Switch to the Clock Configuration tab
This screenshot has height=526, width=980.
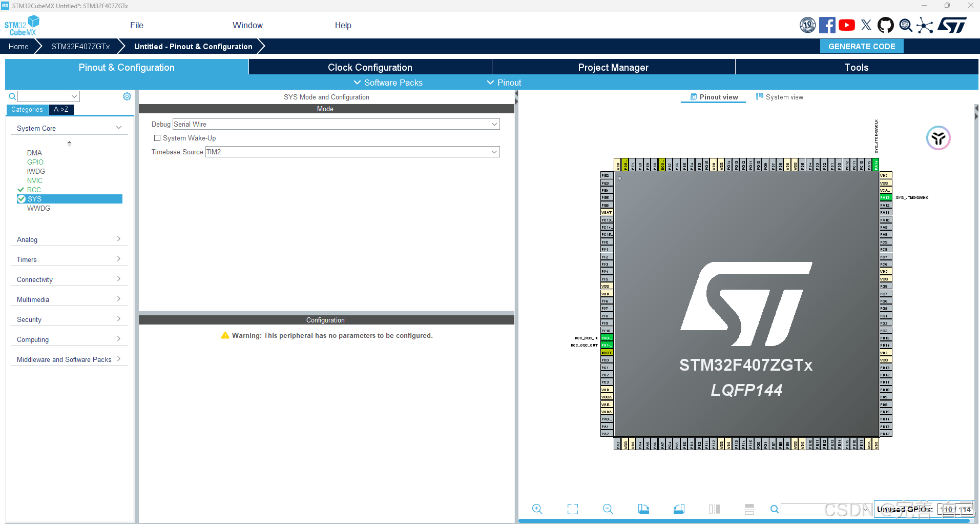tap(369, 67)
